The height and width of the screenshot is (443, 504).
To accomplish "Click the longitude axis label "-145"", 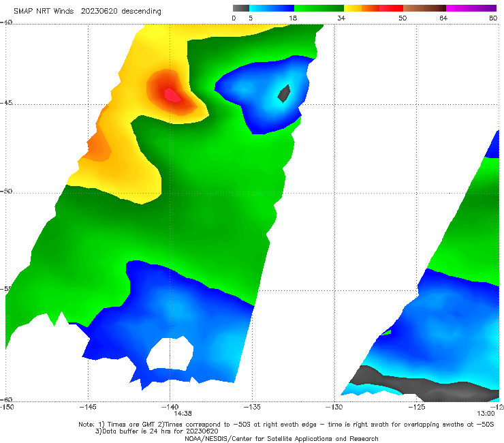I will pos(88,407).
